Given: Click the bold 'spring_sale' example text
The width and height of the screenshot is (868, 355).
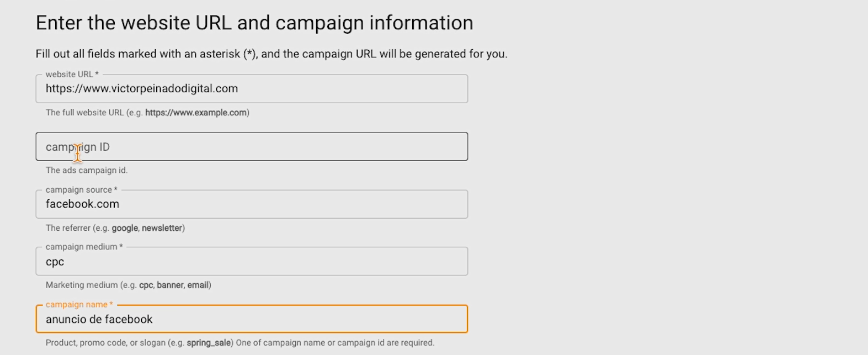Looking at the screenshot, I should pos(209,343).
